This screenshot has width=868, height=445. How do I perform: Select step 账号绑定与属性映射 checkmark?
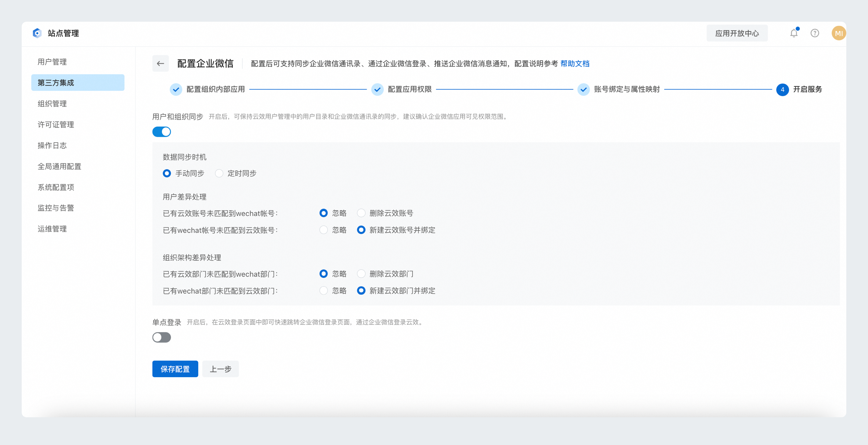pos(583,89)
